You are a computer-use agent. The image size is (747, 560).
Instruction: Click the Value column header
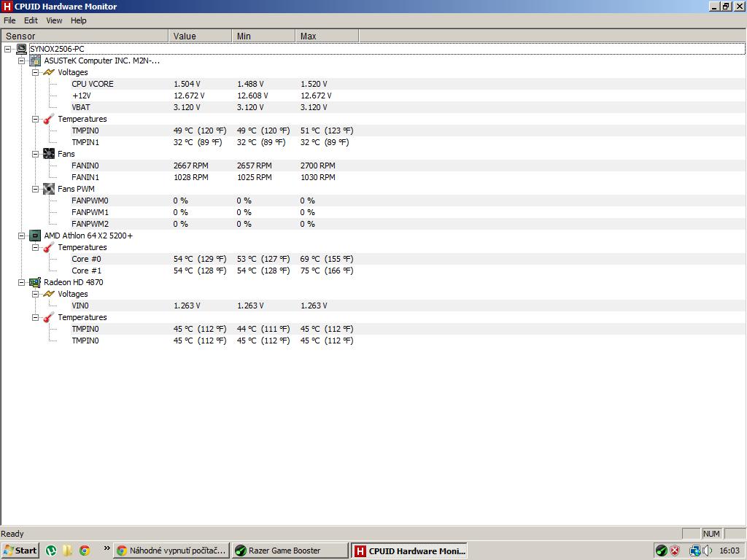pyautogui.click(x=200, y=36)
